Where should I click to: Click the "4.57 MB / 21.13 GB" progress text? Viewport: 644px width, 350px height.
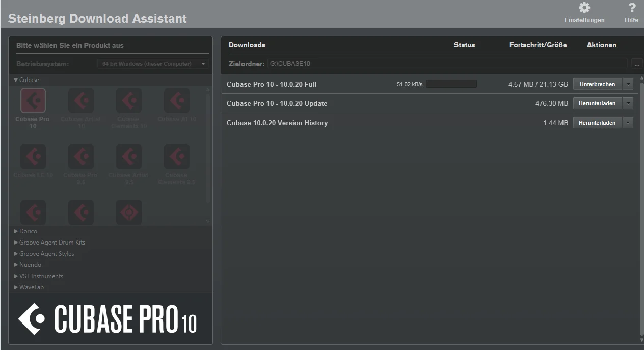coord(538,84)
